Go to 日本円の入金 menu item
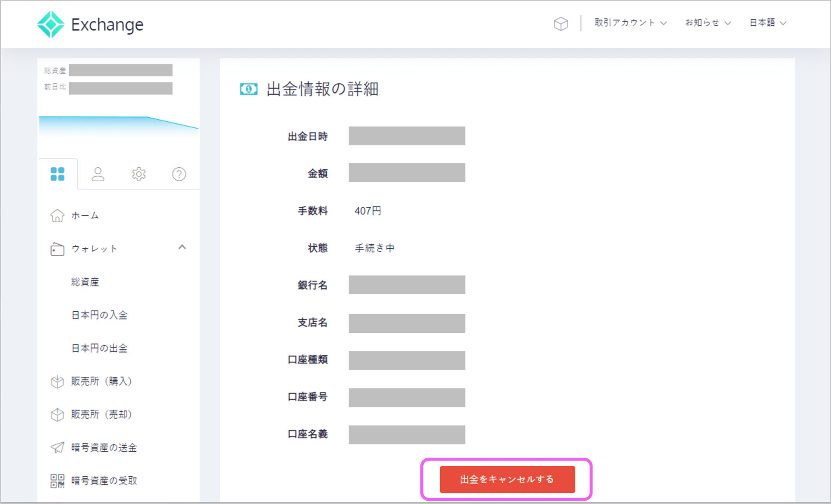Image resolution: width=831 pixels, height=504 pixels. (x=99, y=315)
